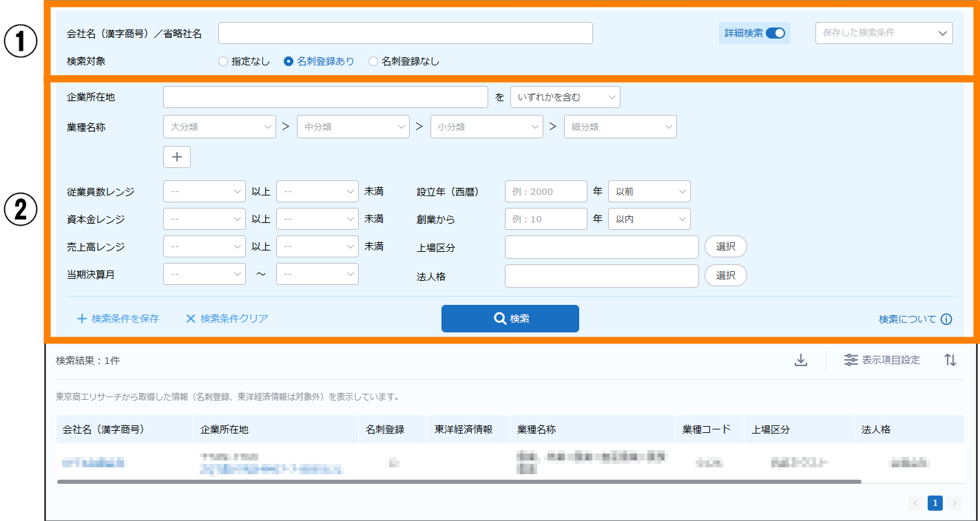This screenshot has height=521, width=980.
Task: Click the info icon beside 検索について
Action: 946,319
